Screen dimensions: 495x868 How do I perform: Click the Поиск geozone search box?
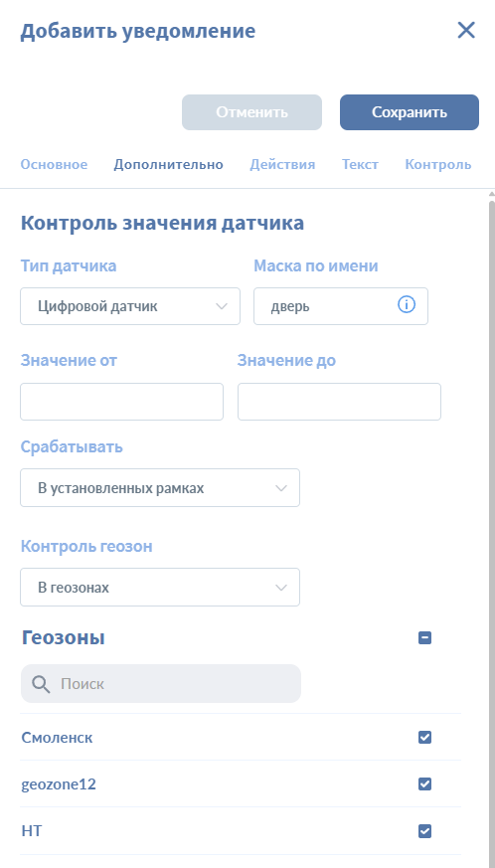pos(161,684)
